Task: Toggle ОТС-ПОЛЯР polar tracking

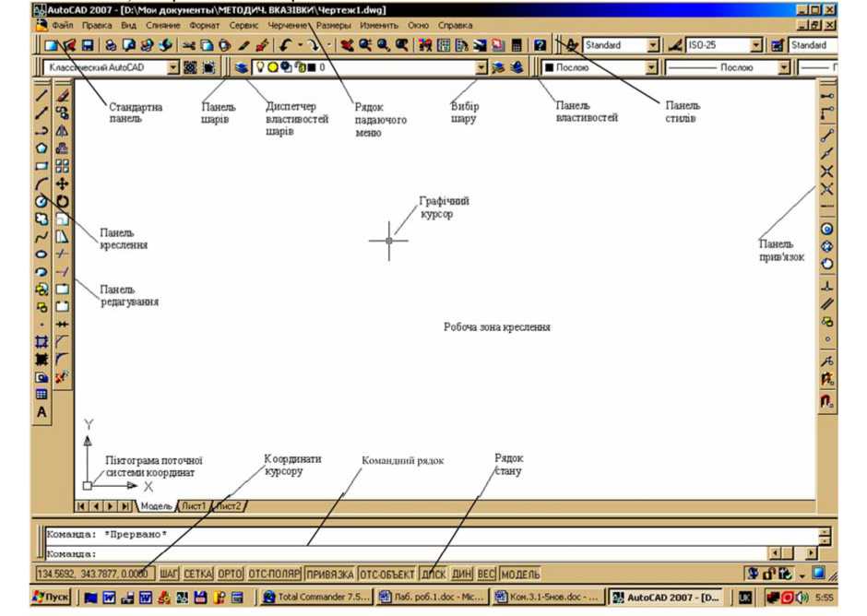Action: click(x=274, y=574)
